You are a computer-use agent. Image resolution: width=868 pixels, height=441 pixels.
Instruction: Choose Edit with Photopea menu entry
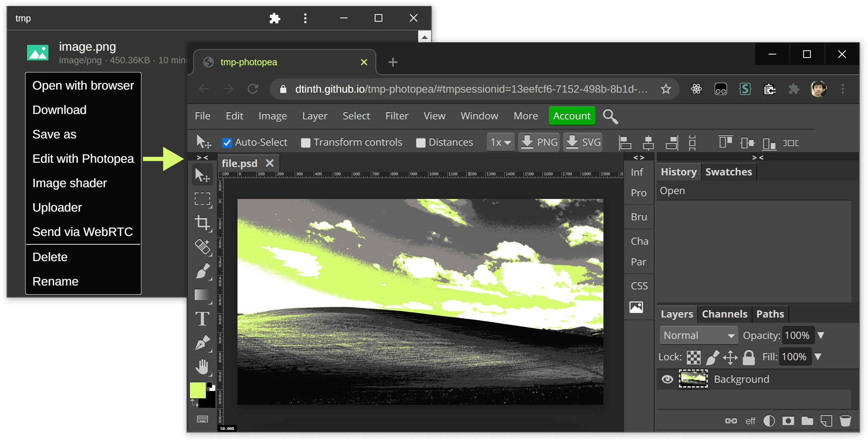click(x=83, y=159)
